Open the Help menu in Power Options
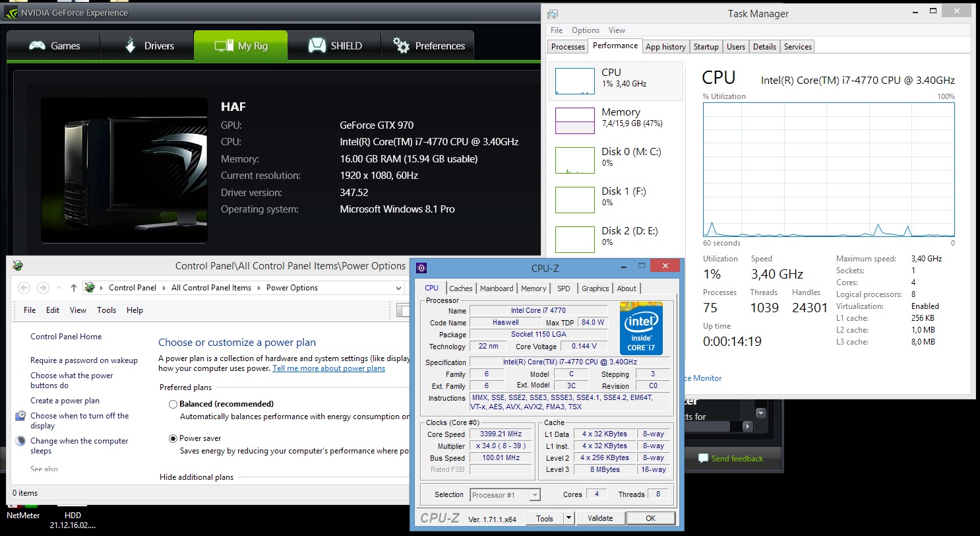 (135, 310)
